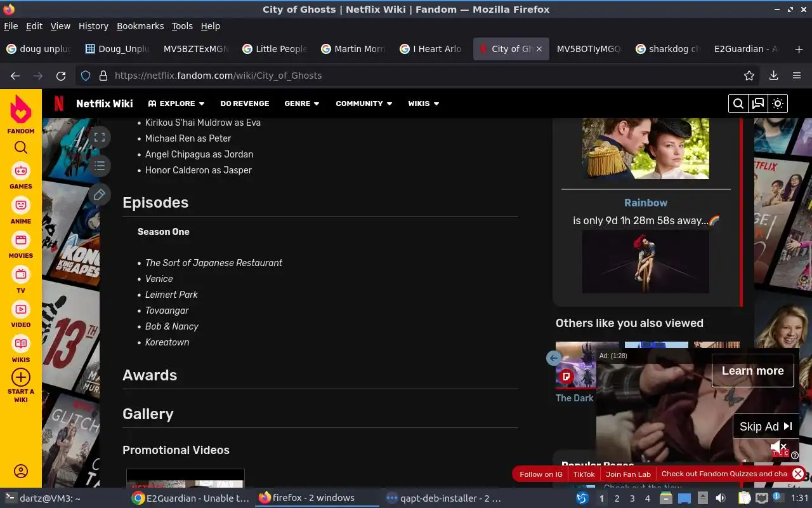Open the Bookmarks menu

(x=140, y=26)
